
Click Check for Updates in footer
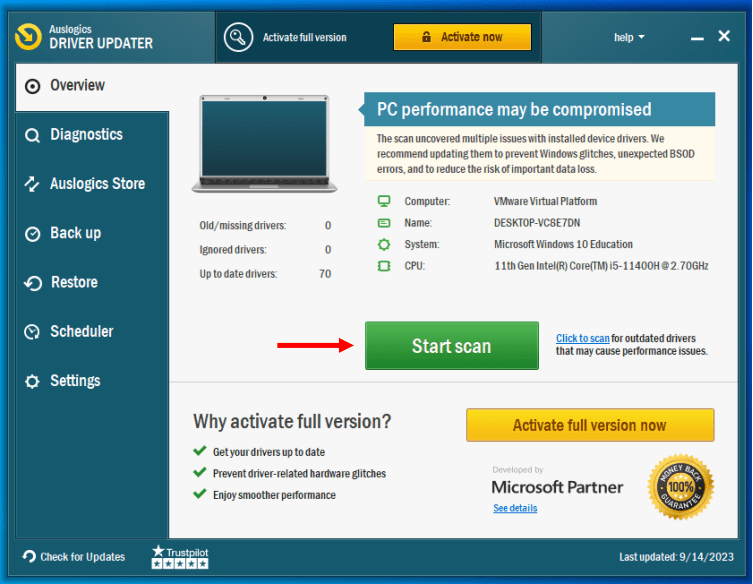click(74, 557)
